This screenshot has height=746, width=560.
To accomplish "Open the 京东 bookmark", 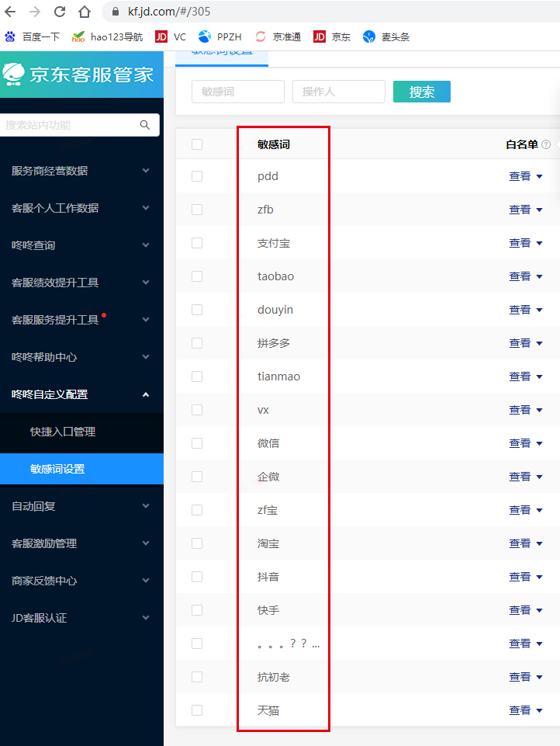I will (332, 36).
